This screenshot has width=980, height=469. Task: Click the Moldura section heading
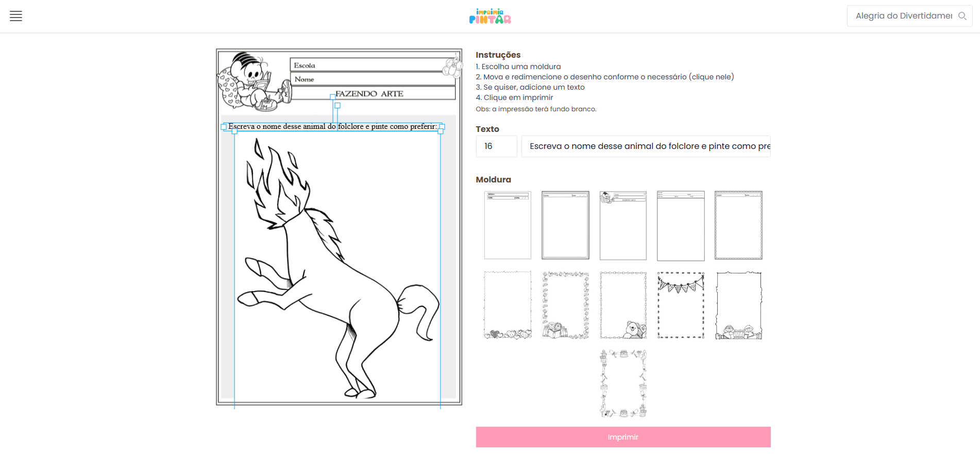tap(493, 180)
